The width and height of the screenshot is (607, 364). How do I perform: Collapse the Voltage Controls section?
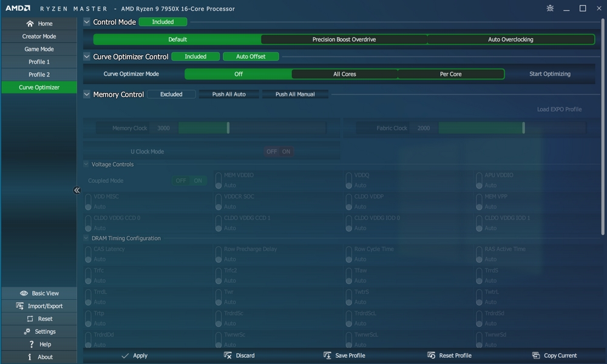86,164
